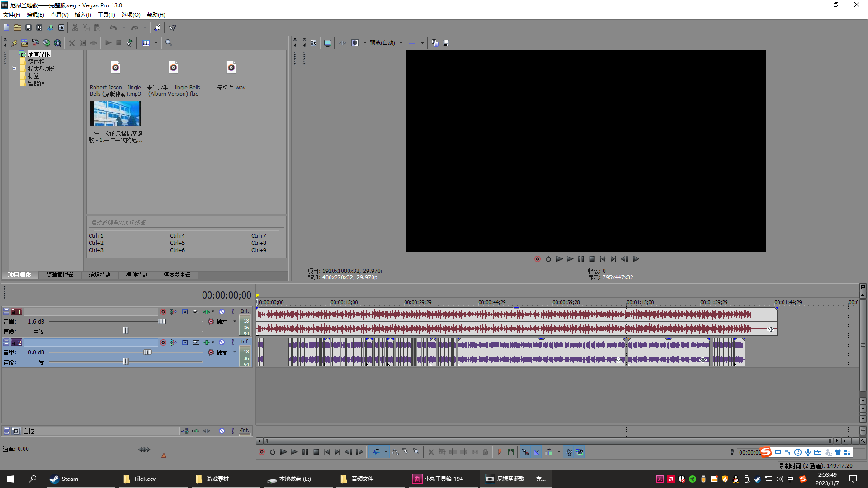The height and width of the screenshot is (488, 868).
Task: Open the 工具(T) menu
Action: coord(106,15)
